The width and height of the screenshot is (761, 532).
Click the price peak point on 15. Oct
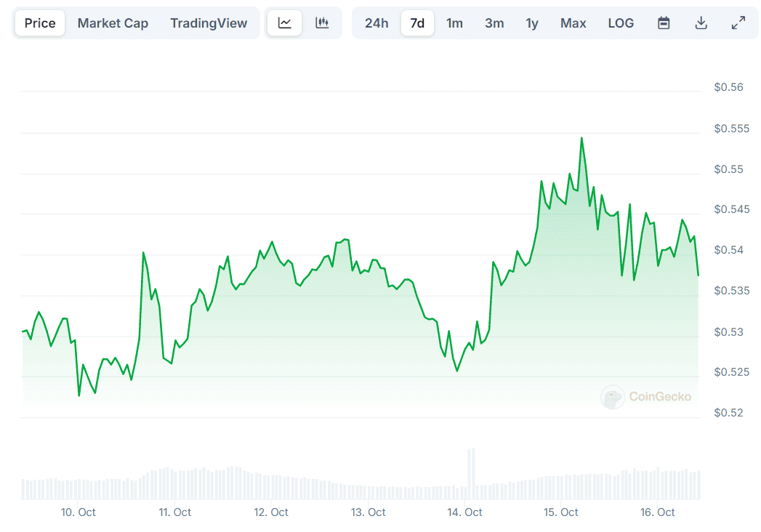pyautogui.click(x=581, y=138)
